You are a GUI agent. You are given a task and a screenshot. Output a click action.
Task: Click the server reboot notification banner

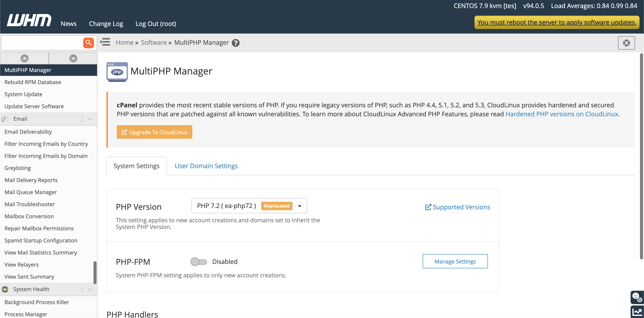tap(557, 22)
